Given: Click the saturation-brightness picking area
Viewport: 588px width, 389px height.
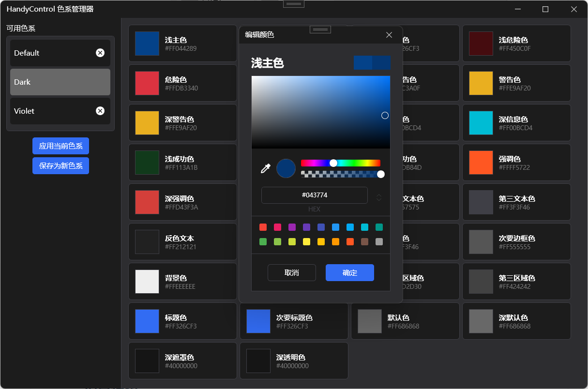Looking at the screenshot, I should click(320, 112).
